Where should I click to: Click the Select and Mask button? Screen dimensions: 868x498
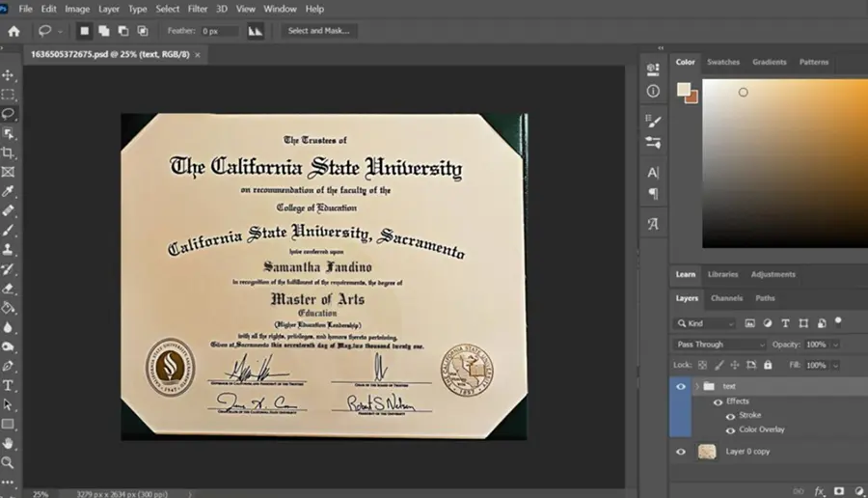(x=319, y=31)
